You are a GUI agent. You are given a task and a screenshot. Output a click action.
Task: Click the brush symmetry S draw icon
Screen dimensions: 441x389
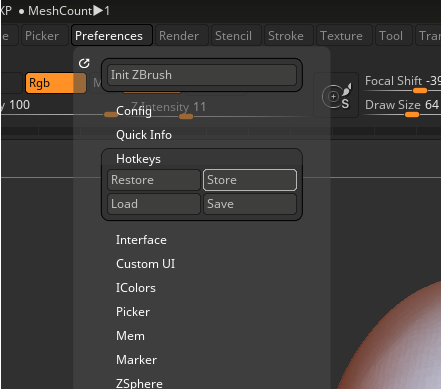(337, 96)
